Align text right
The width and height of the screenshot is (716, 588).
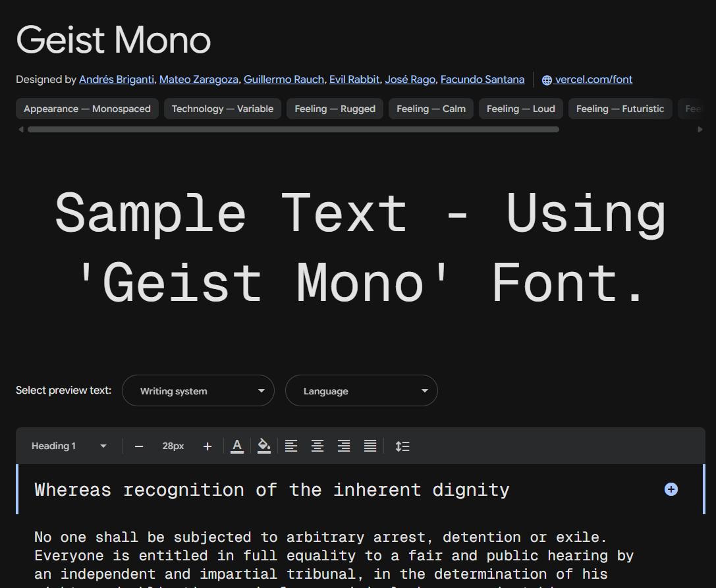[x=344, y=446]
